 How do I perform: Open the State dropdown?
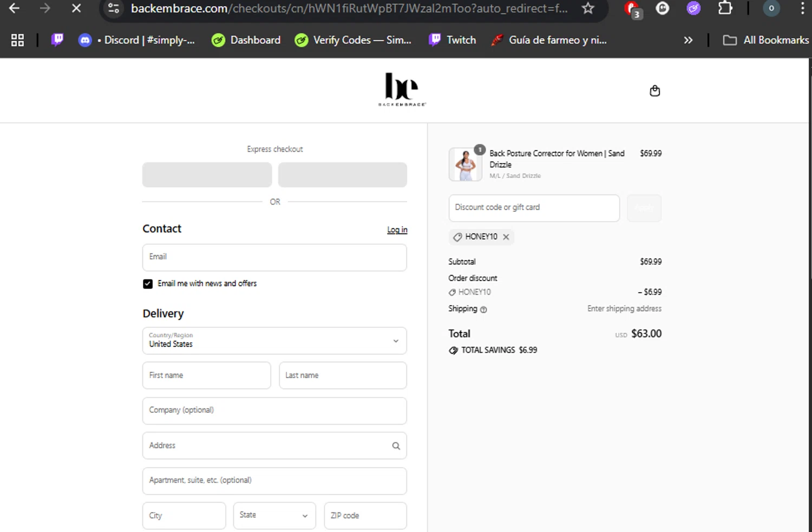274,516
